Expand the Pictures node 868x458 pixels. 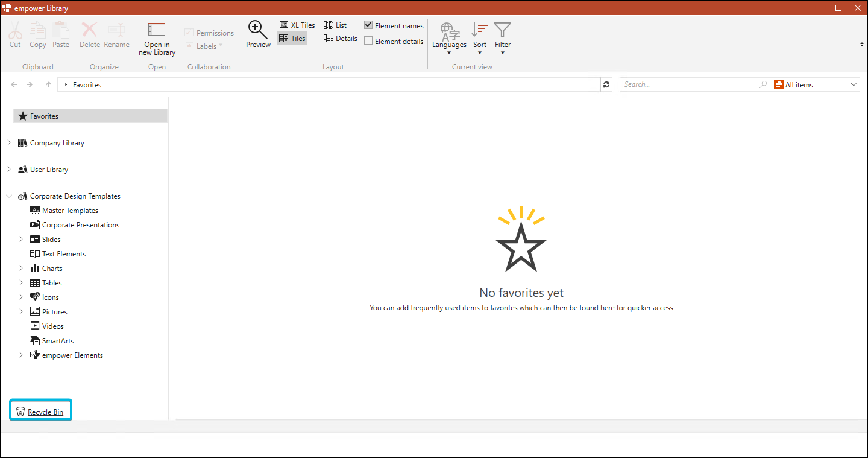(21, 311)
